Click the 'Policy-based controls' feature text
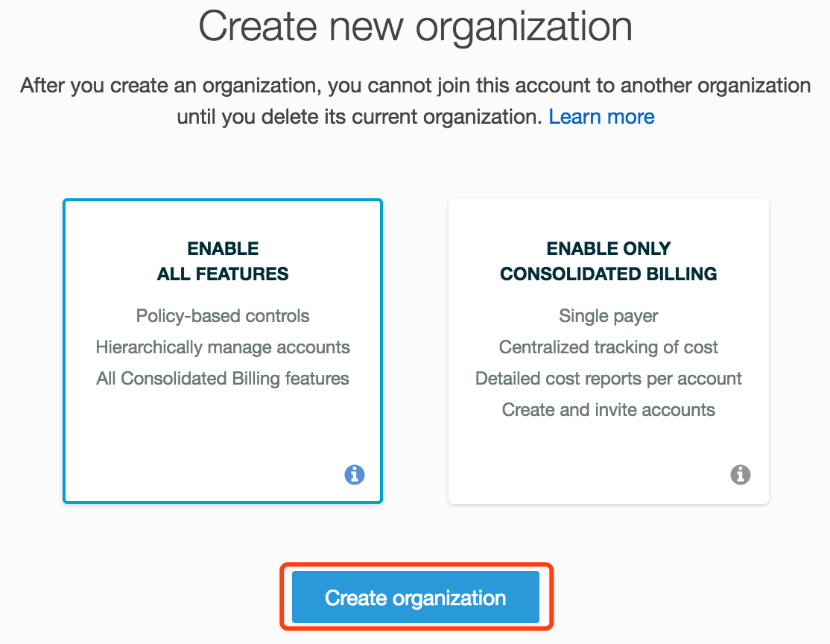830x644 pixels. point(223,316)
